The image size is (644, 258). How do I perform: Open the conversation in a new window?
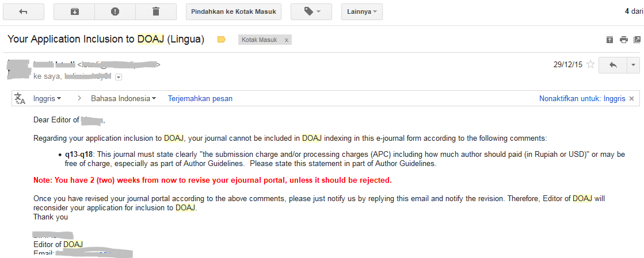(637, 40)
